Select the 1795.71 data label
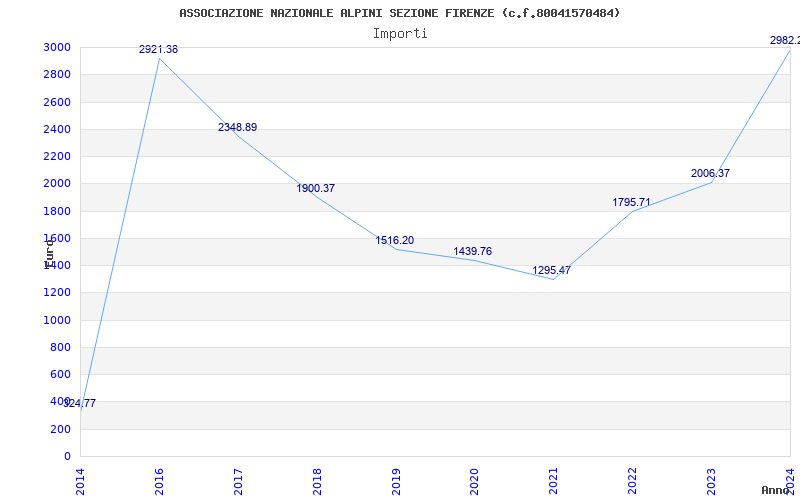Viewport: 800px width, 500px height. (x=631, y=202)
